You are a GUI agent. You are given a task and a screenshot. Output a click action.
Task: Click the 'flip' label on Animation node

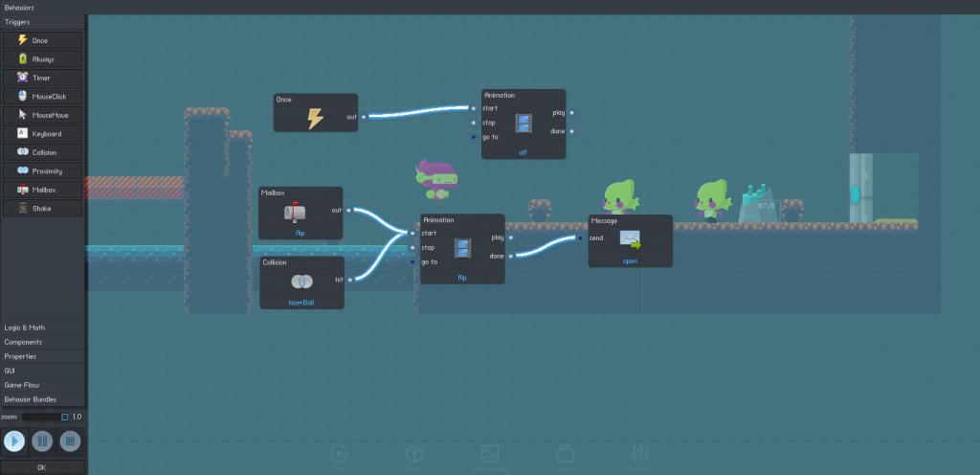click(x=462, y=278)
